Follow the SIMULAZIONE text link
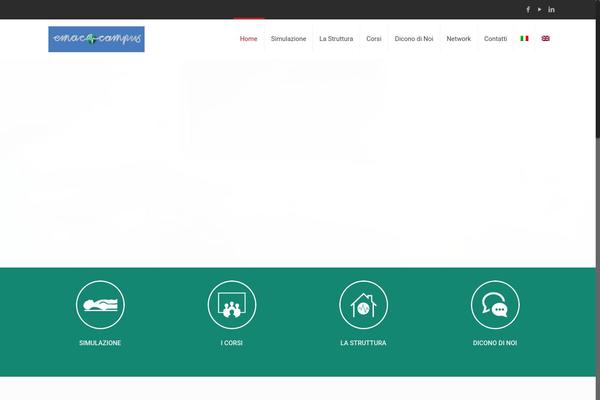 point(100,343)
